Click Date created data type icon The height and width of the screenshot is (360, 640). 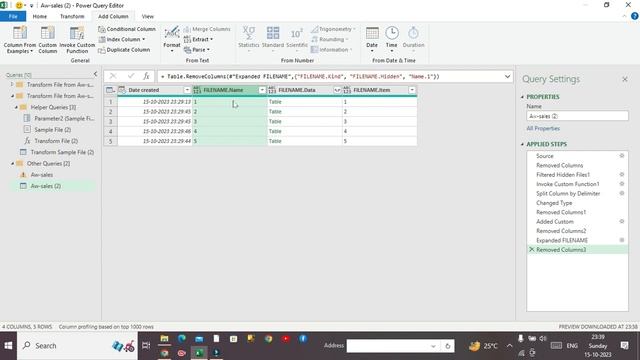pos(122,90)
